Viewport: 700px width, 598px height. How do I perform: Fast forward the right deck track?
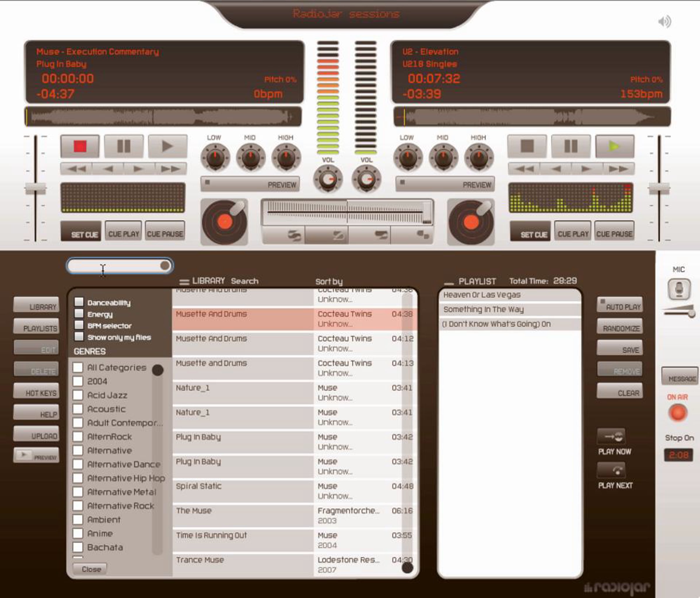pyautogui.click(x=619, y=169)
